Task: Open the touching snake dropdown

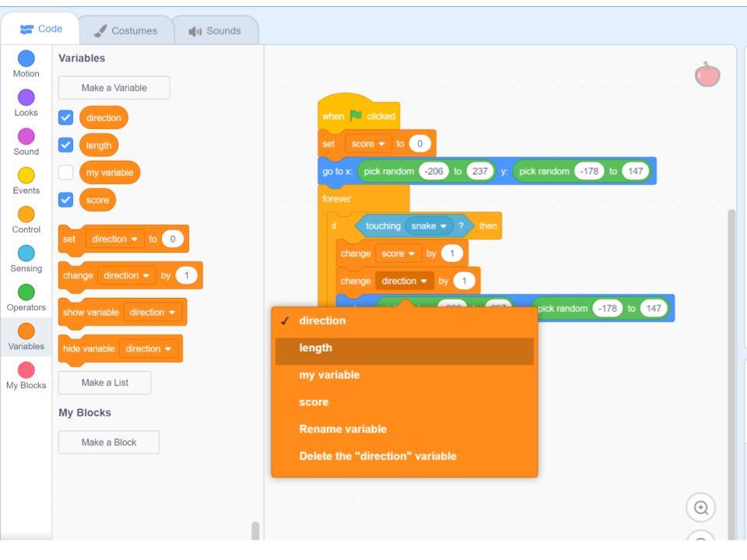Action: pos(428,226)
